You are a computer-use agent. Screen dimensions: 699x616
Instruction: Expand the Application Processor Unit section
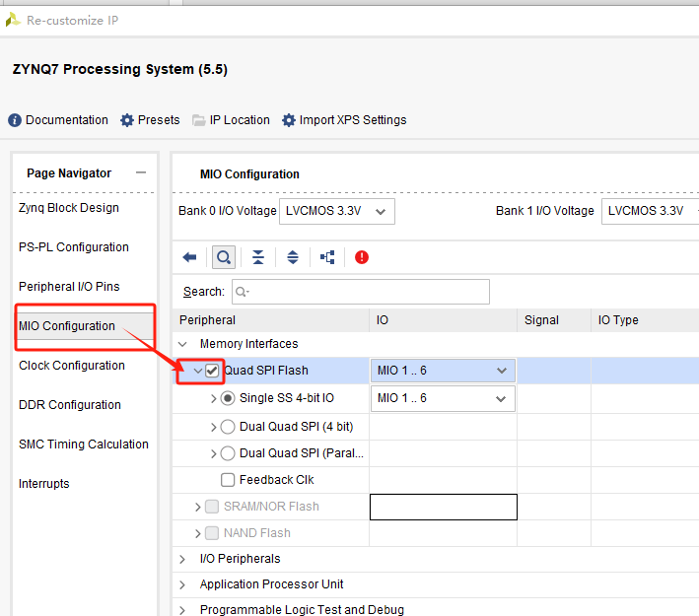point(182,584)
